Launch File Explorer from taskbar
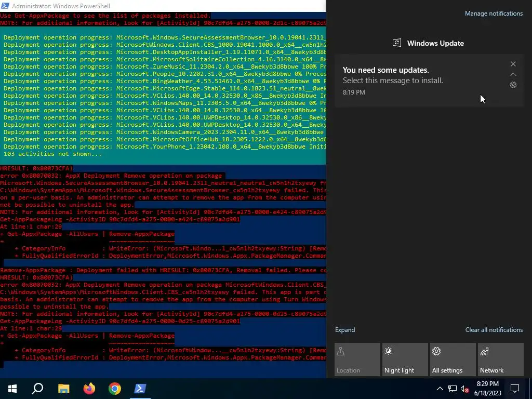Viewport: 532px width, 399px height. (63, 389)
